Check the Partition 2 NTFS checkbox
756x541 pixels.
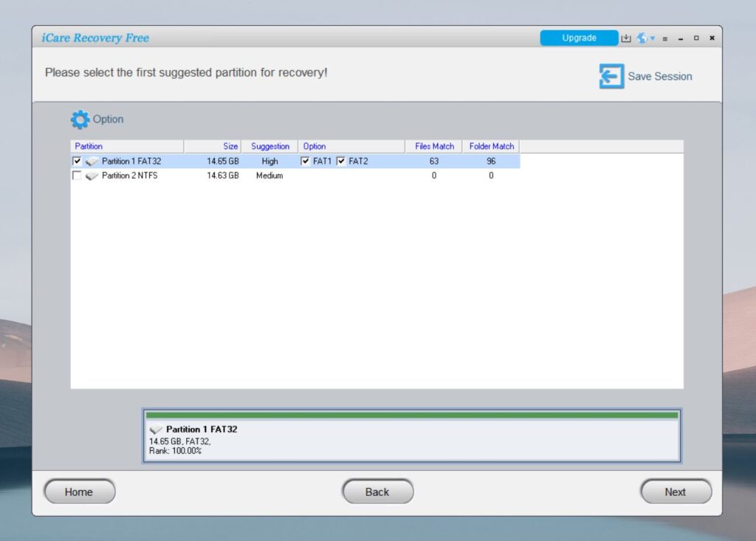[77, 176]
